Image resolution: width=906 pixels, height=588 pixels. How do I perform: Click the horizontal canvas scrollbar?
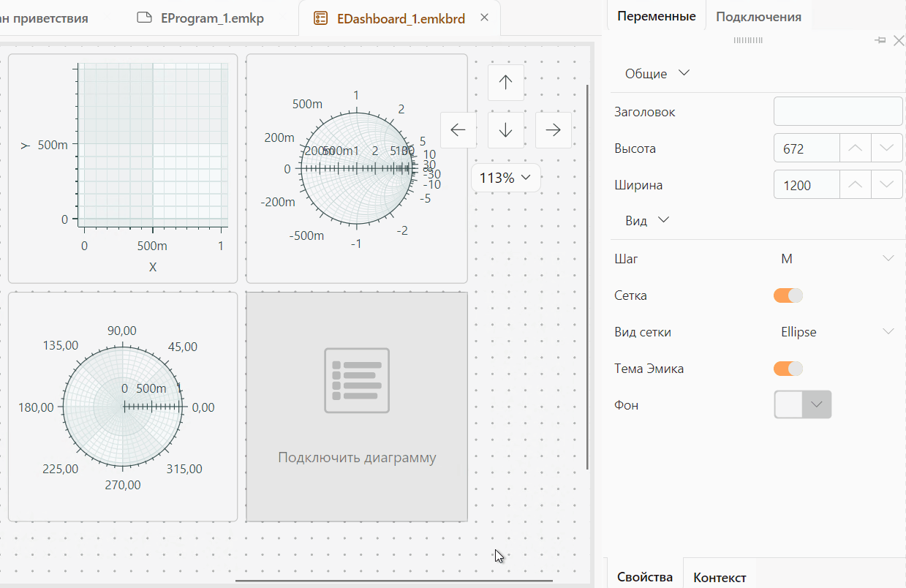[393, 581]
